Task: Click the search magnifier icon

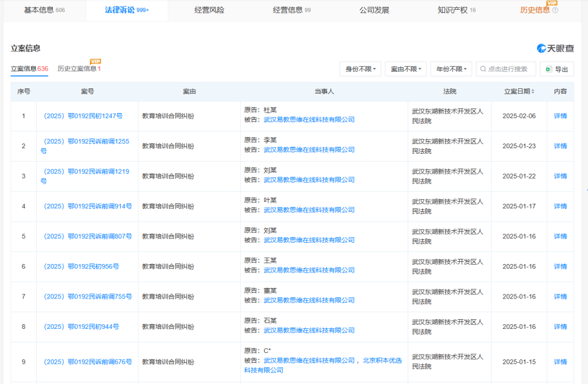Action: coord(483,69)
